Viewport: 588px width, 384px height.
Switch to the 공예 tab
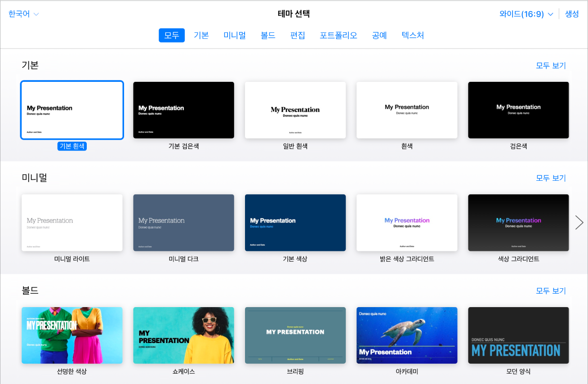379,35
